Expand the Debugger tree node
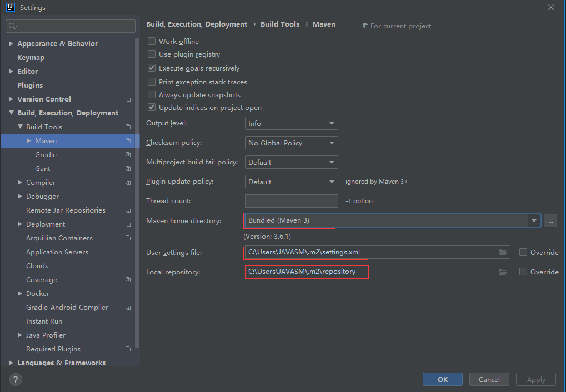The width and height of the screenshot is (566, 392). tap(20, 197)
